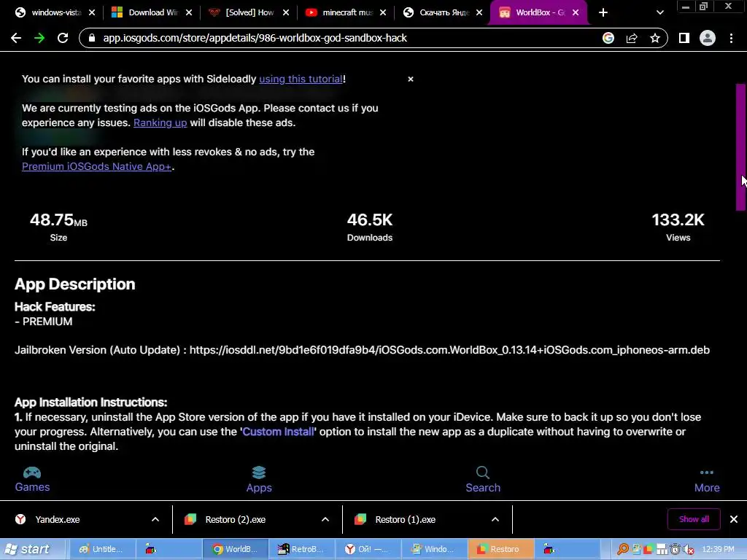Viewport: 747px width, 560px height.
Task: Click the 'Custom Install' link
Action: tap(279, 432)
